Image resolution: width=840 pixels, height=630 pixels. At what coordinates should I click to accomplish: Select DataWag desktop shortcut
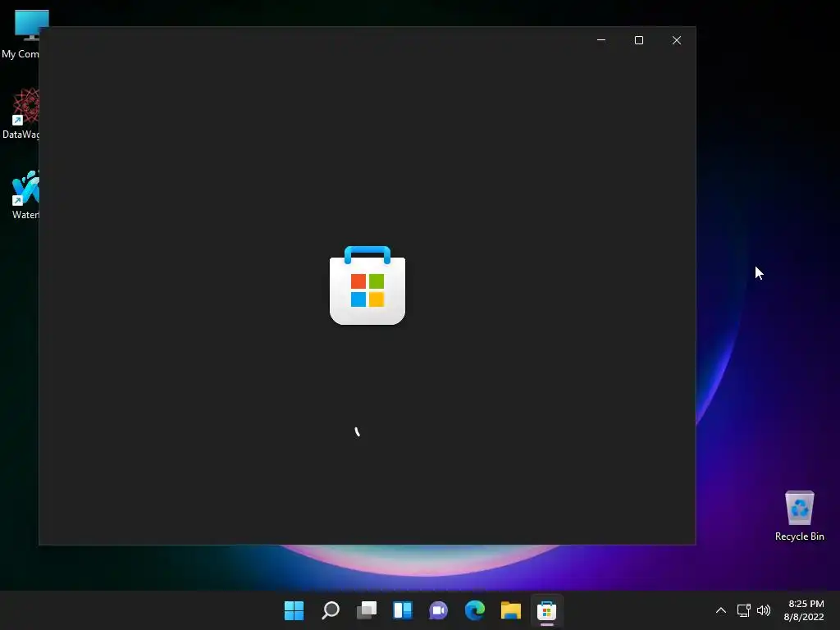tap(21, 113)
